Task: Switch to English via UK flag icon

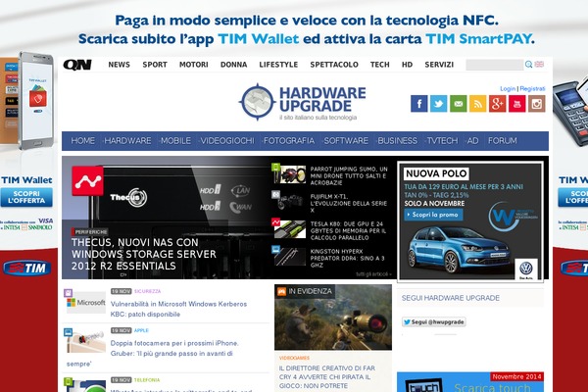Action: click(539, 64)
